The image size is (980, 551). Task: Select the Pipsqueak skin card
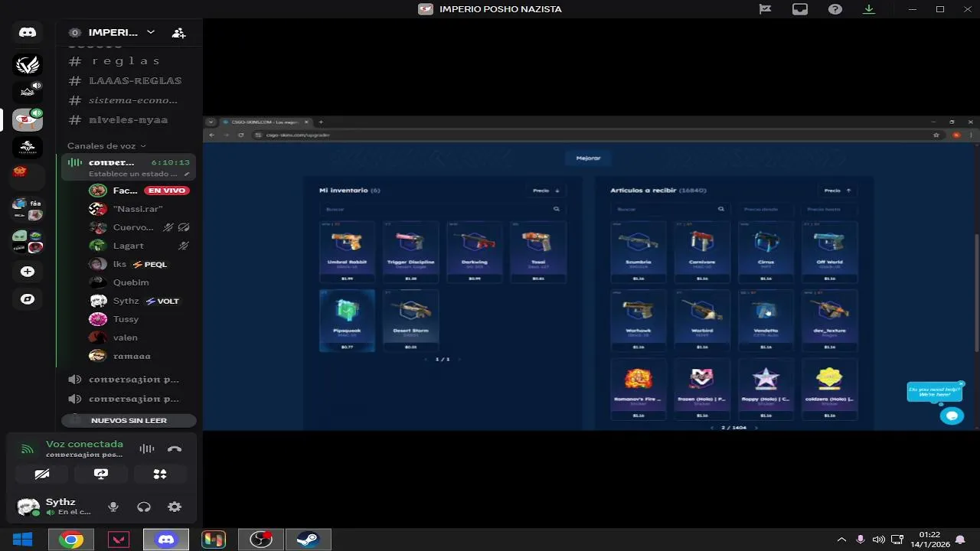coord(347,321)
